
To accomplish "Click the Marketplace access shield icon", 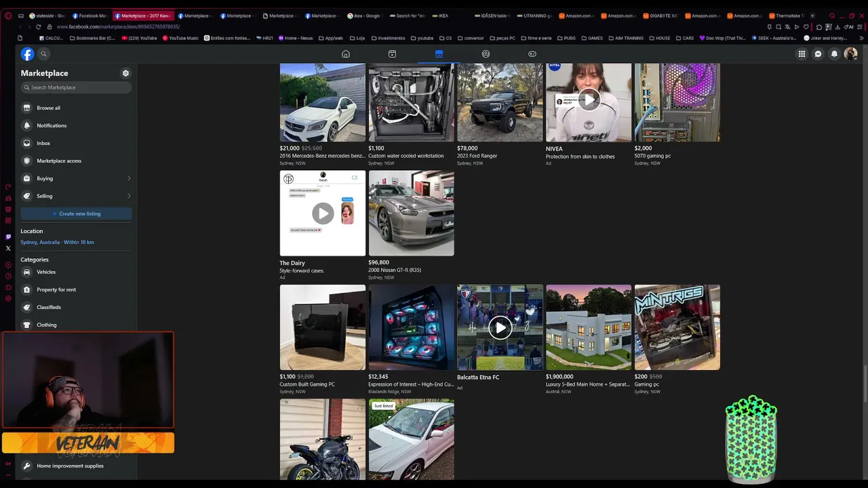I will [x=27, y=161].
